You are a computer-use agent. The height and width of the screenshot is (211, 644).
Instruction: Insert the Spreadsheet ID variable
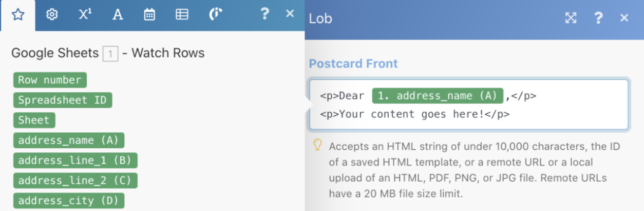(62, 100)
